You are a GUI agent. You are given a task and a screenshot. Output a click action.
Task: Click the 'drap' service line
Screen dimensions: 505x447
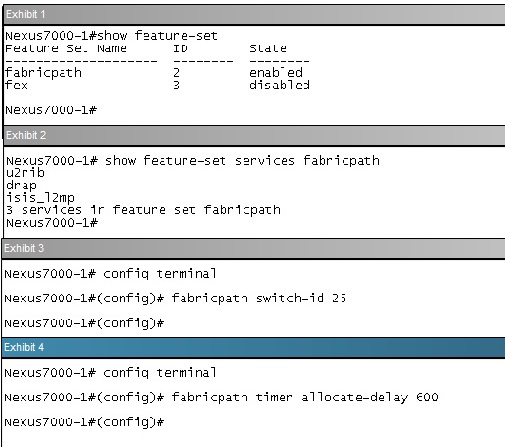point(21,185)
